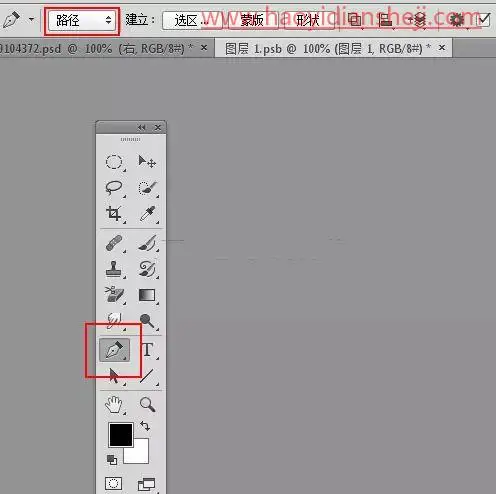This screenshot has height=494, width=496.
Task: Open the 路径 mode dropdown
Action: (82, 21)
